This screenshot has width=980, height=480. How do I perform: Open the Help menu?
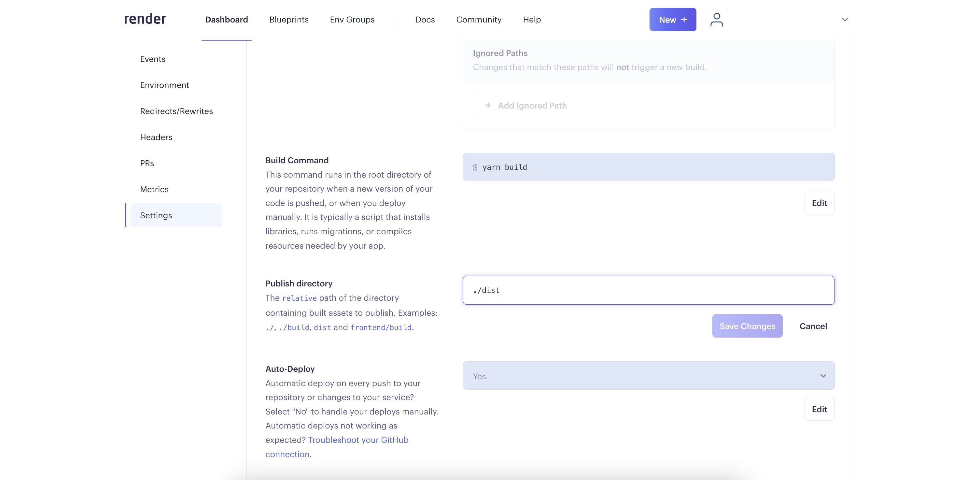531,20
